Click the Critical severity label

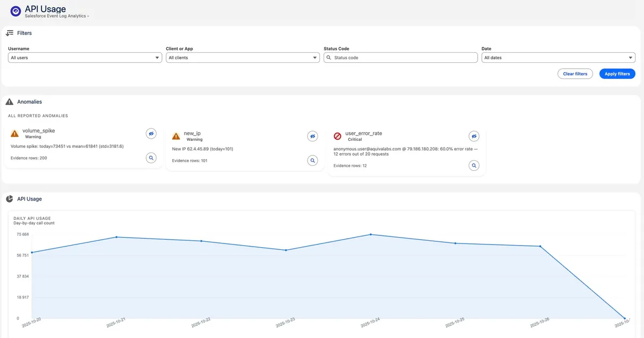pos(355,140)
